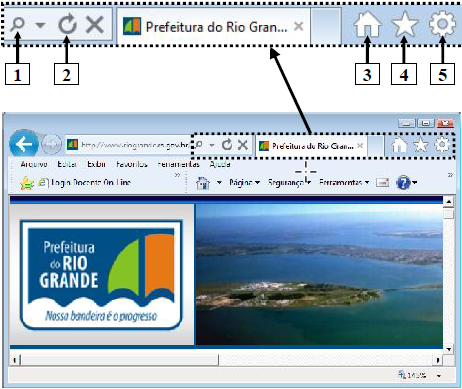Refresh the page in the browser window
462x389 pixels.
[x=227, y=145]
